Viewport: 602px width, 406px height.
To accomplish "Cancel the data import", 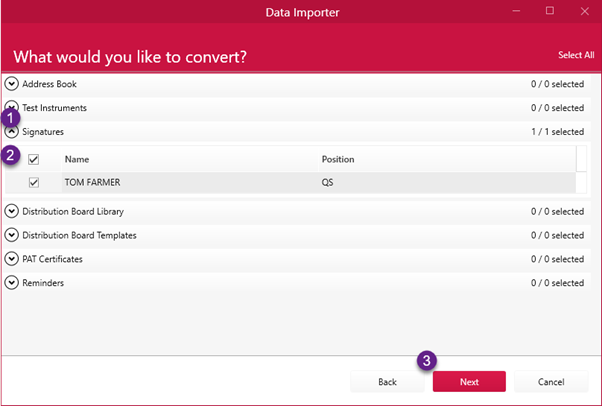I will point(551,381).
